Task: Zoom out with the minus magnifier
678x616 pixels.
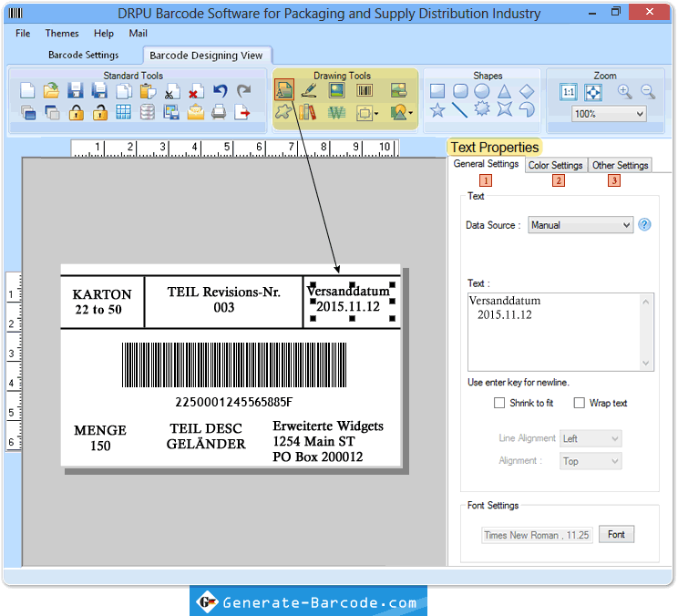Action: pyautogui.click(x=648, y=92)
